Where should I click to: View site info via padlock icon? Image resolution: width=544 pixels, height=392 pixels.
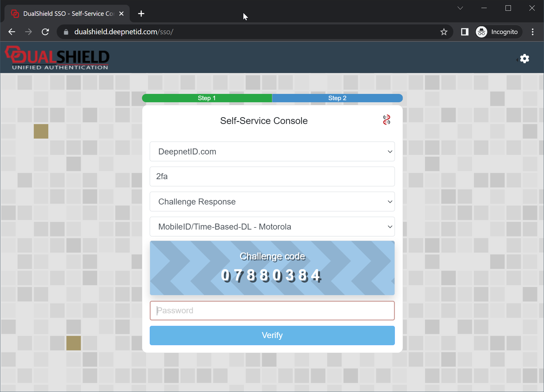tap(66, 32)
